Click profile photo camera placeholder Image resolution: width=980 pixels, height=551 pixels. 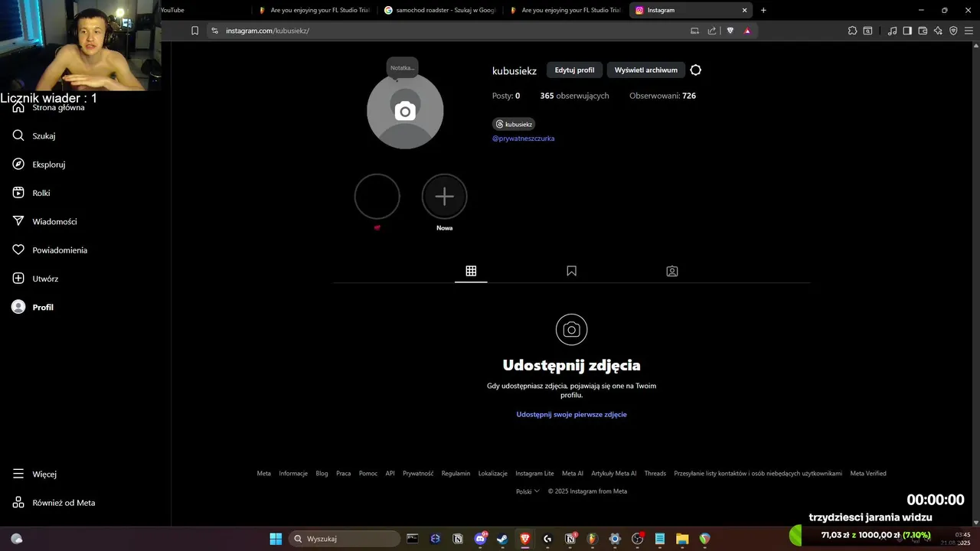[405, 111]
